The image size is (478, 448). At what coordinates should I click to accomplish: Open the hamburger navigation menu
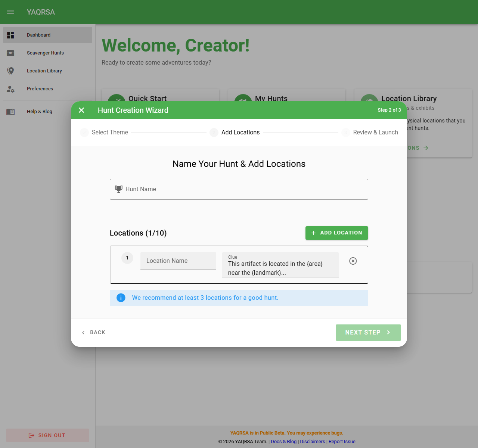[x=10, y=12]
